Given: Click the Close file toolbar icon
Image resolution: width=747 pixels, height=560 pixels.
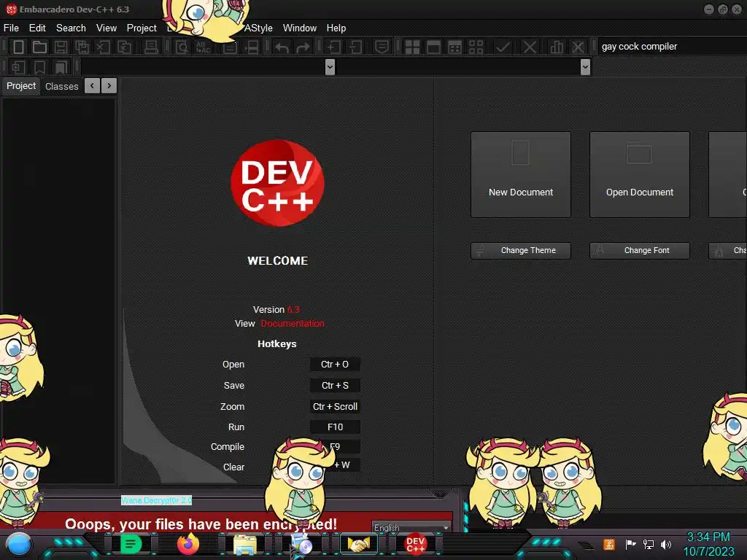Looking at the screenshot, I should pyautogui.click(x=103, y=47).
